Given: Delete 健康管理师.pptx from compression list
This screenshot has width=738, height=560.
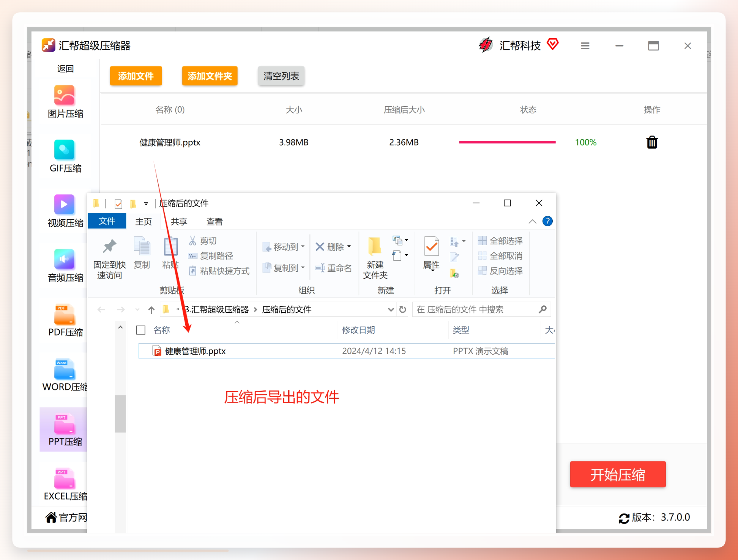Looking at the screenshot, I should (652, 142).
